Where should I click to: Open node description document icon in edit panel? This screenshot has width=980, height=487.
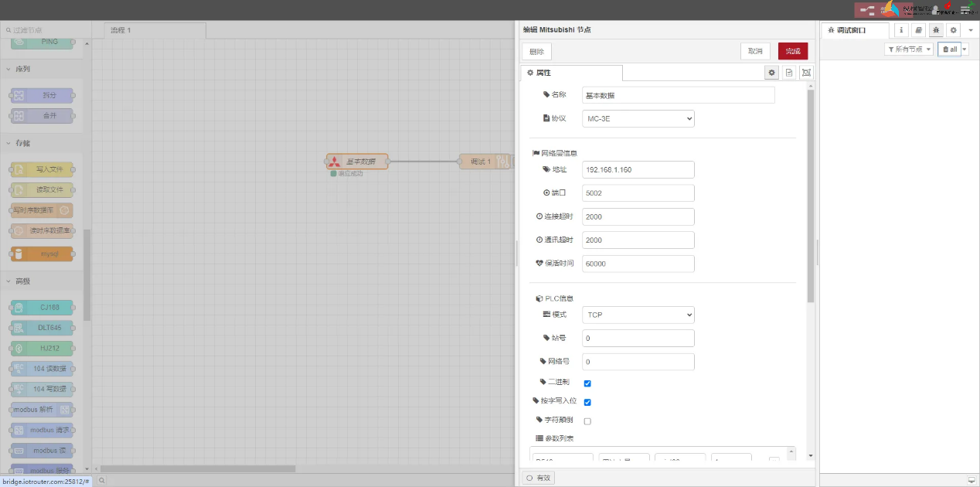(x=789, y=72)
